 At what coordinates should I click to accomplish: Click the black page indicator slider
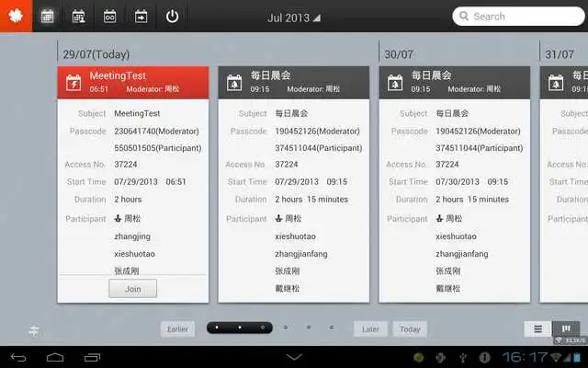tap(239, 328)
